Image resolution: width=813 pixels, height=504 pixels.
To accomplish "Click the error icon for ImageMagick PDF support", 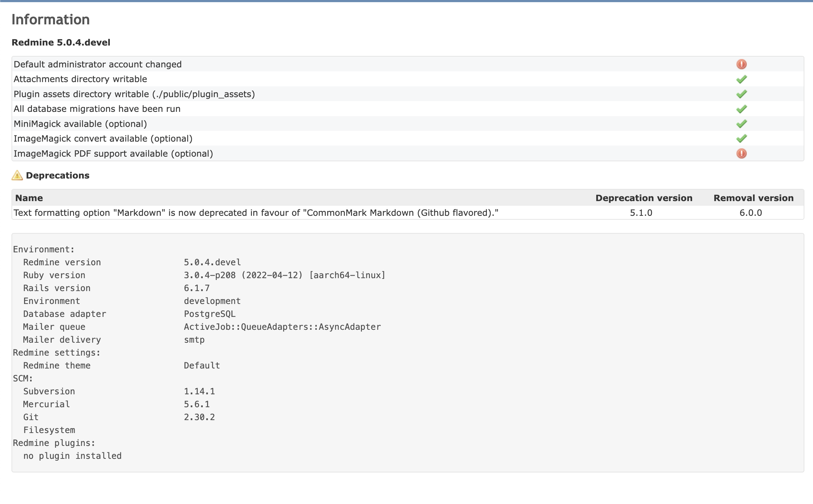I will coord(741,153).
